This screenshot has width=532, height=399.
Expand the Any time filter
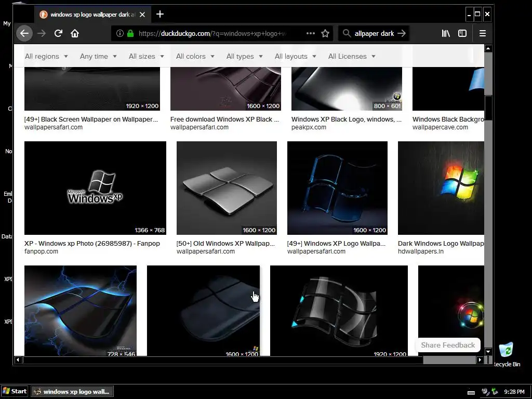[98, 56]
